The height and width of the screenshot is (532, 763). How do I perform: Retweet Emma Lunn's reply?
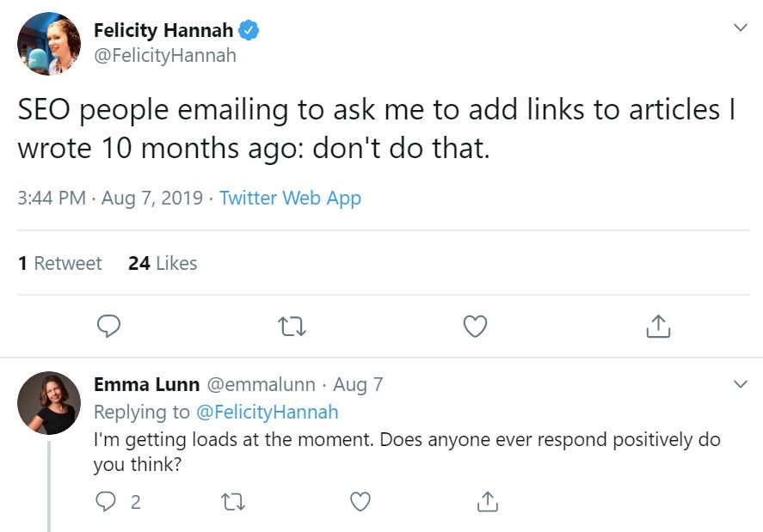tap(233, 502)
